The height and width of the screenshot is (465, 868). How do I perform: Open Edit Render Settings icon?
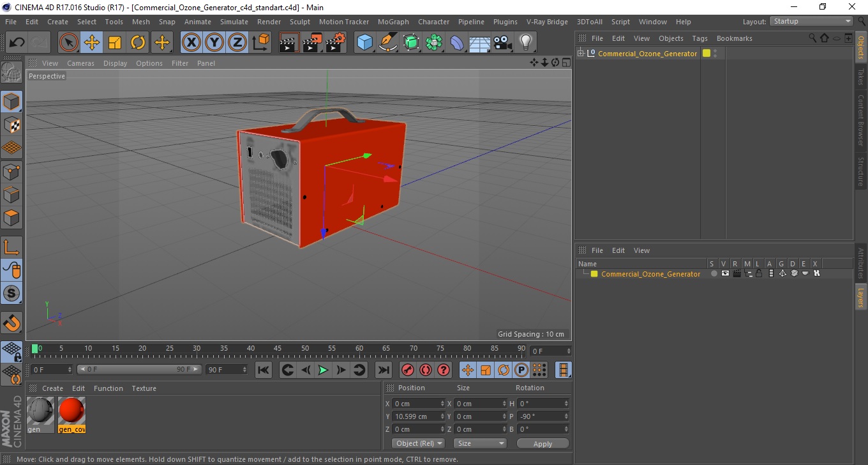336,43
